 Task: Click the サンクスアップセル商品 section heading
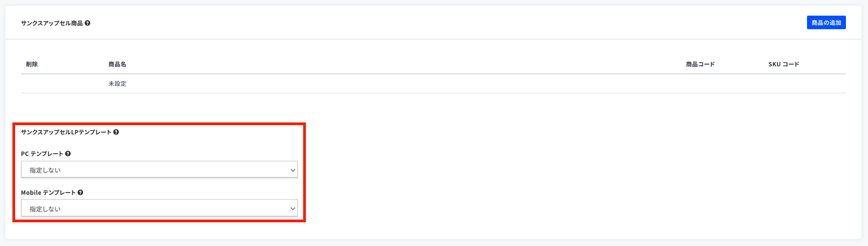coord(52,23)
